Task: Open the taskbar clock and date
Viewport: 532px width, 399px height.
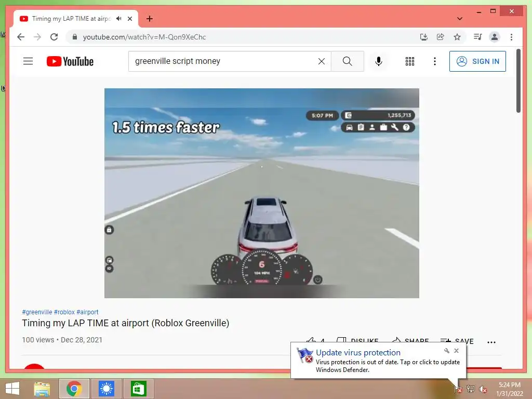Action: (509, 389)
